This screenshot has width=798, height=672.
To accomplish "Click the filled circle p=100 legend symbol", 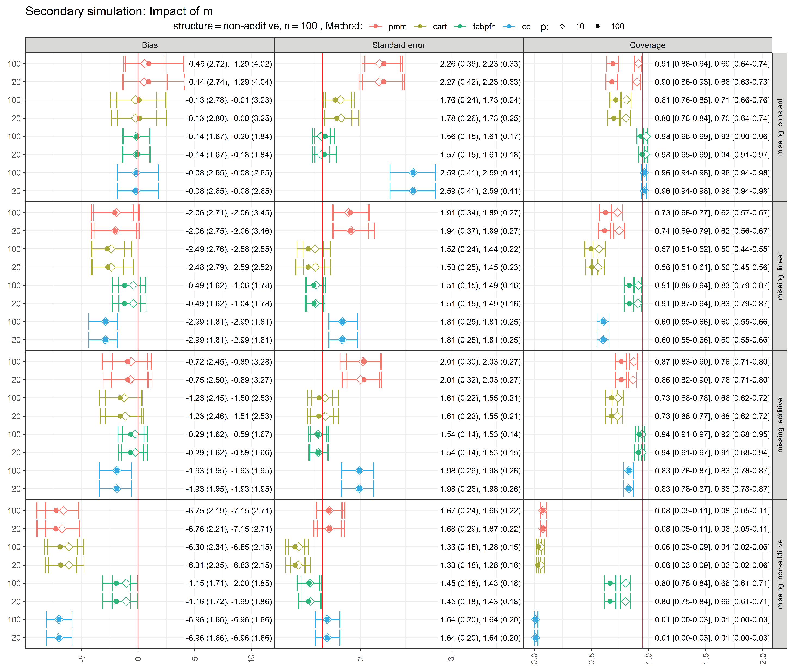I will point(597,26).
